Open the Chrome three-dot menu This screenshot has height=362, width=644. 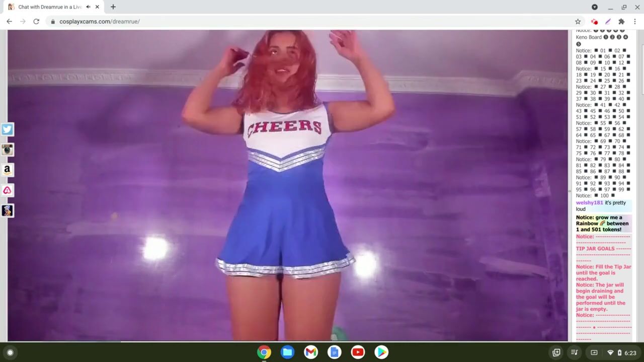pyautogui.click(x=635, y=22)
